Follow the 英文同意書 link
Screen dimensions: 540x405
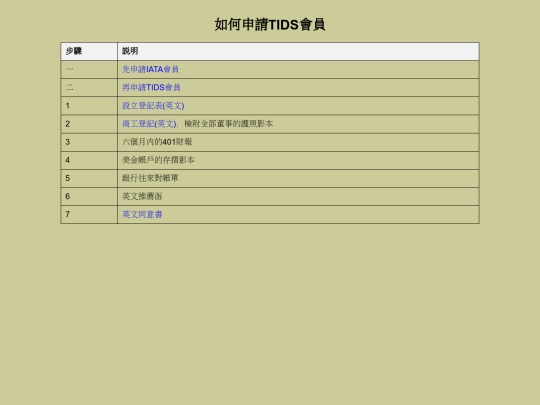pyautogui.click(x=142, y=214)
